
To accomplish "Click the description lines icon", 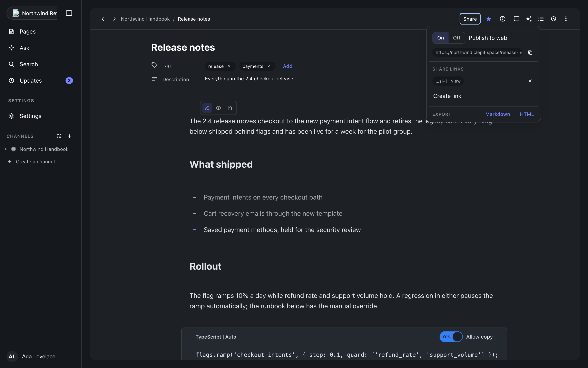I will click(154, 79).
